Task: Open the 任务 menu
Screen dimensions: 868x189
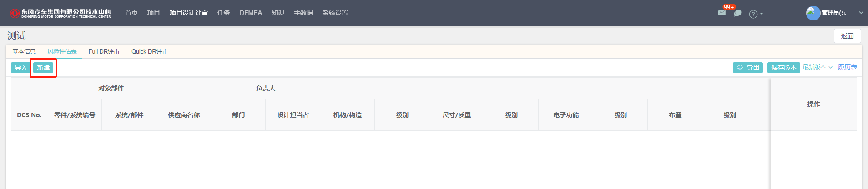Action: click(x=224, y=13)
